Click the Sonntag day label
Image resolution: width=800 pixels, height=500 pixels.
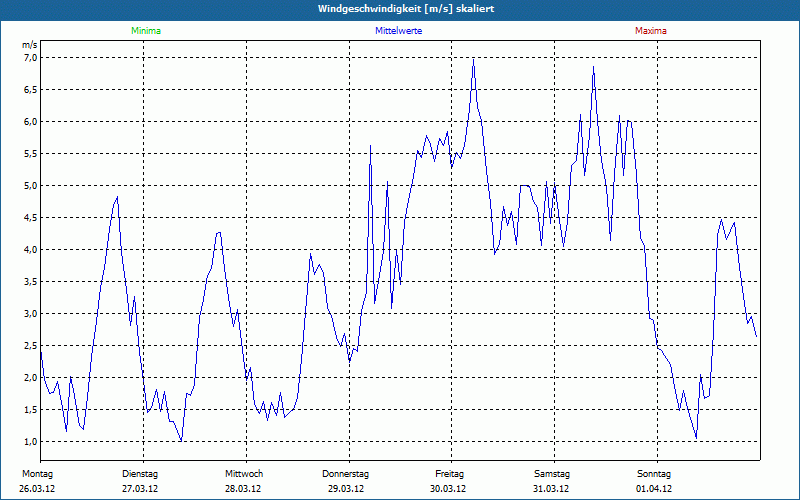point(654,474)
